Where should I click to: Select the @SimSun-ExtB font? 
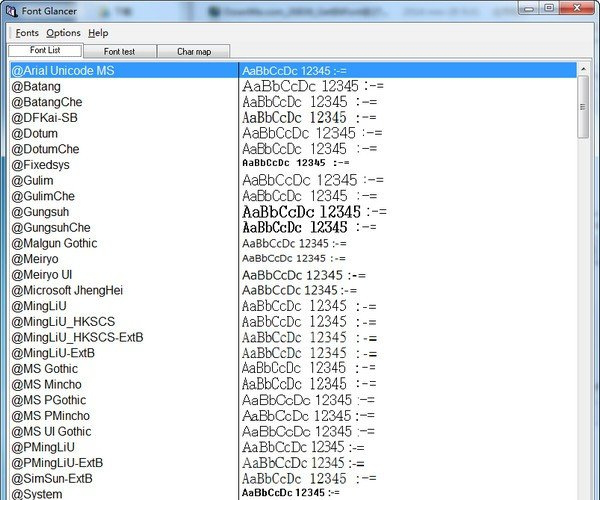coord(52,479)
